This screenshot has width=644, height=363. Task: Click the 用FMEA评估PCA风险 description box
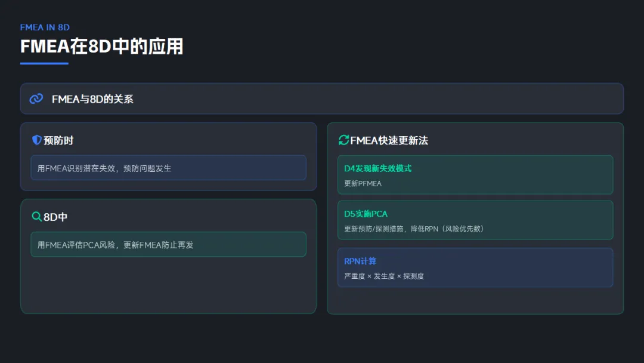tap(168, 244)
